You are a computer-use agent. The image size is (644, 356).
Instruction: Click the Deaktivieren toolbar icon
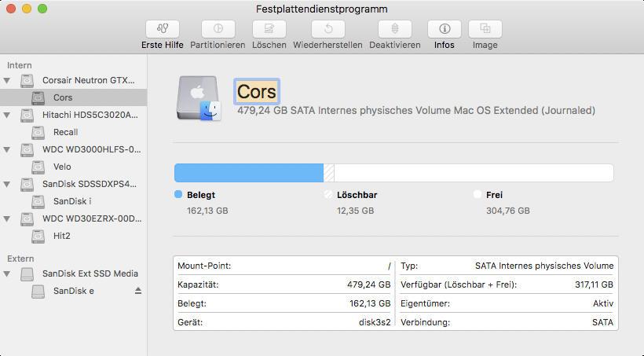click(x=395, y=29)
